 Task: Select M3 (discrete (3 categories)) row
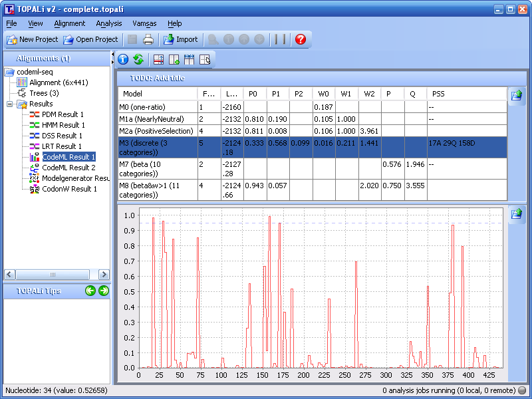[313, 148]
